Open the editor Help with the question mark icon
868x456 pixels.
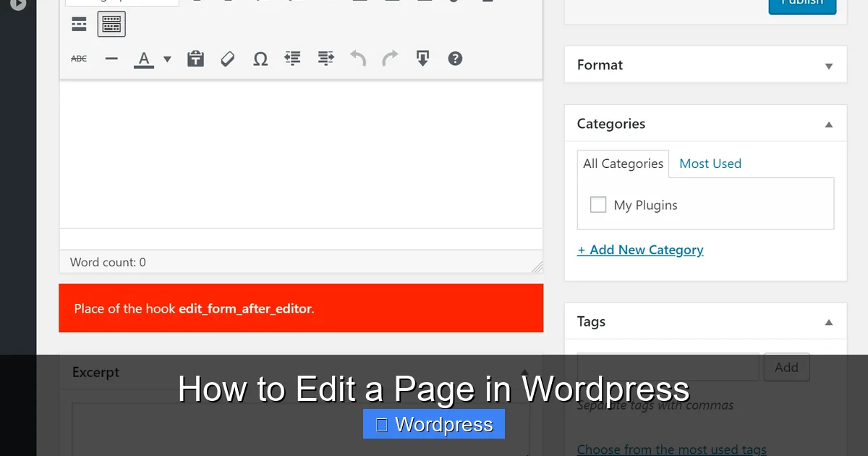(455, 58)
